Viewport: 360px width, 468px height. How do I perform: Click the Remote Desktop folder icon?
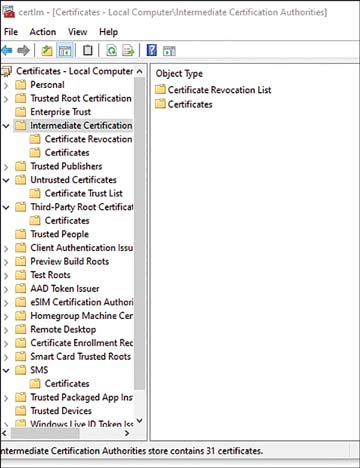coord(21,329)
